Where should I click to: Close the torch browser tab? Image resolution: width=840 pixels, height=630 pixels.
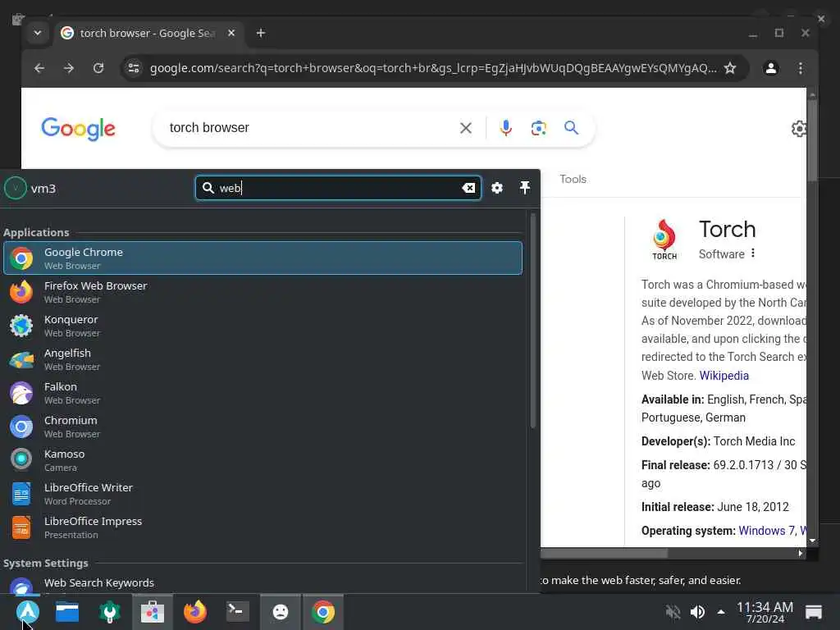(231, 33)
